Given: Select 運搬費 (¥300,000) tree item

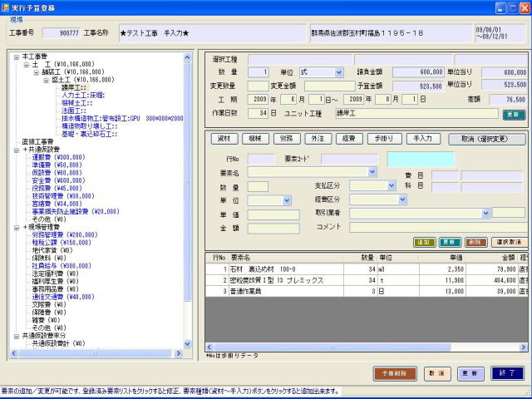Looking at the screenshot, I should 58,157.
